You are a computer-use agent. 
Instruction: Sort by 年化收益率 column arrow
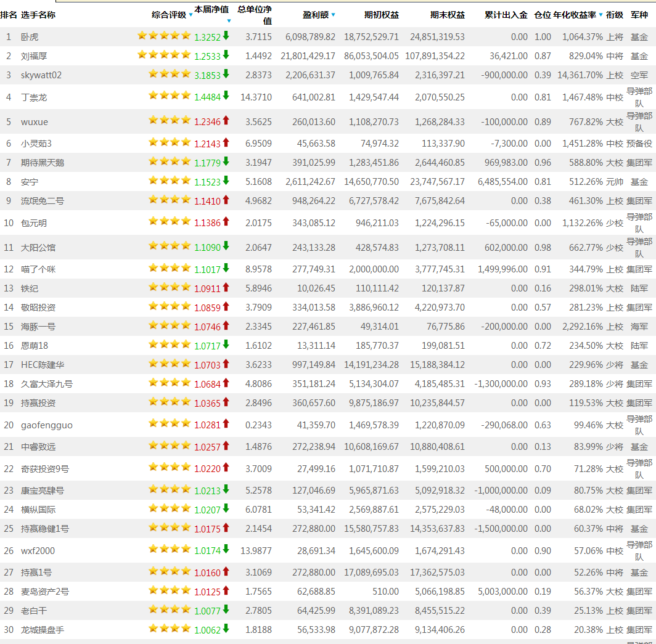point(601,15)
